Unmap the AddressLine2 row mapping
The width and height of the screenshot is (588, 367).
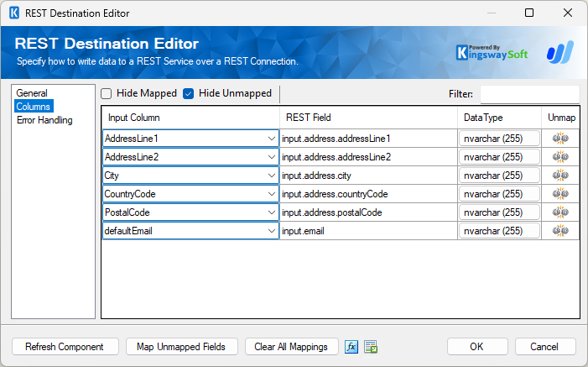[x=560, y=157]
